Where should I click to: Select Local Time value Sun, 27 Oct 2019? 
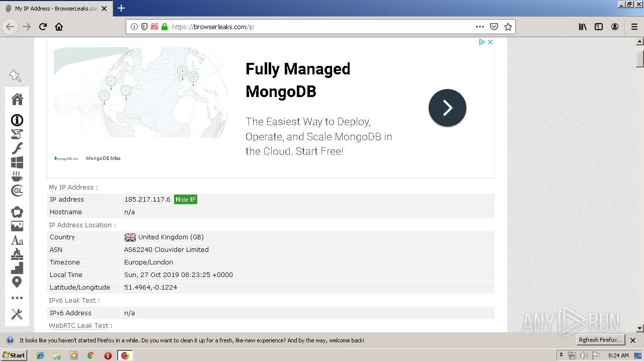[x=179, y=275]
